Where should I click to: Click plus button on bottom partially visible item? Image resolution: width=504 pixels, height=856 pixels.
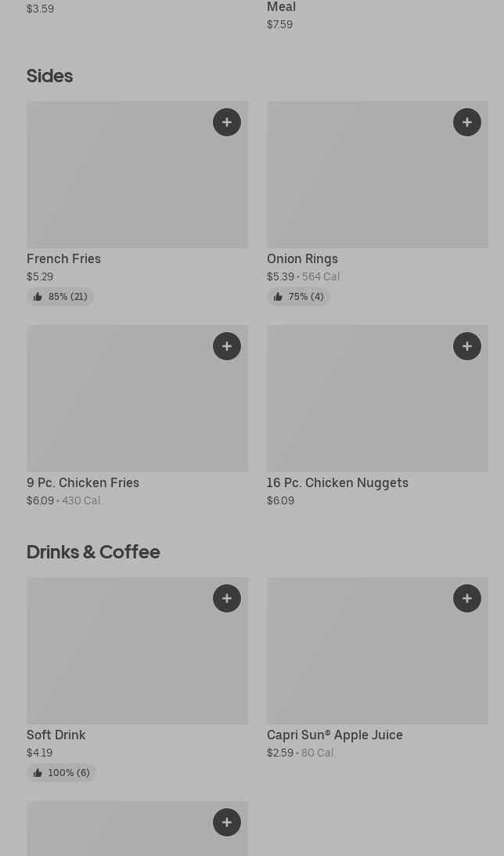pos(227,822)
